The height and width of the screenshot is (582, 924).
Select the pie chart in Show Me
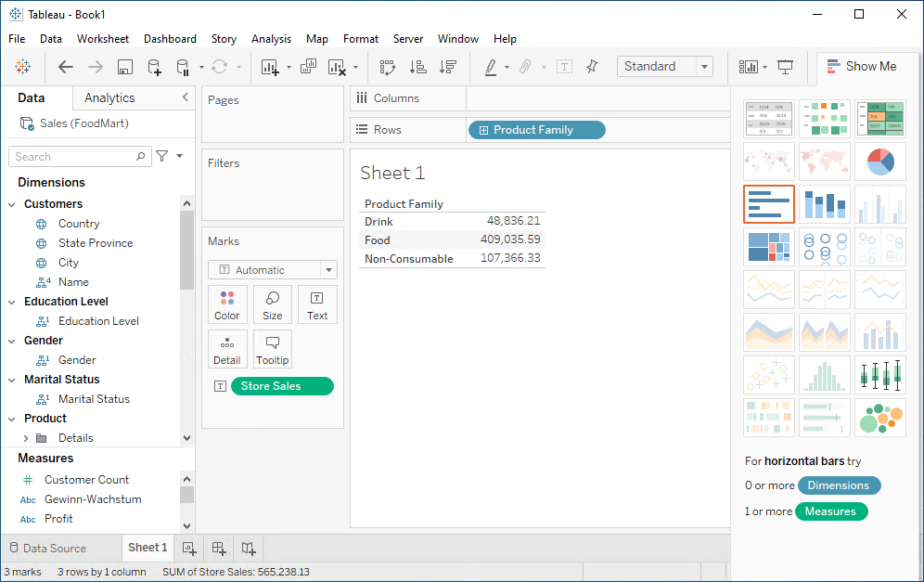coord(880,161)
